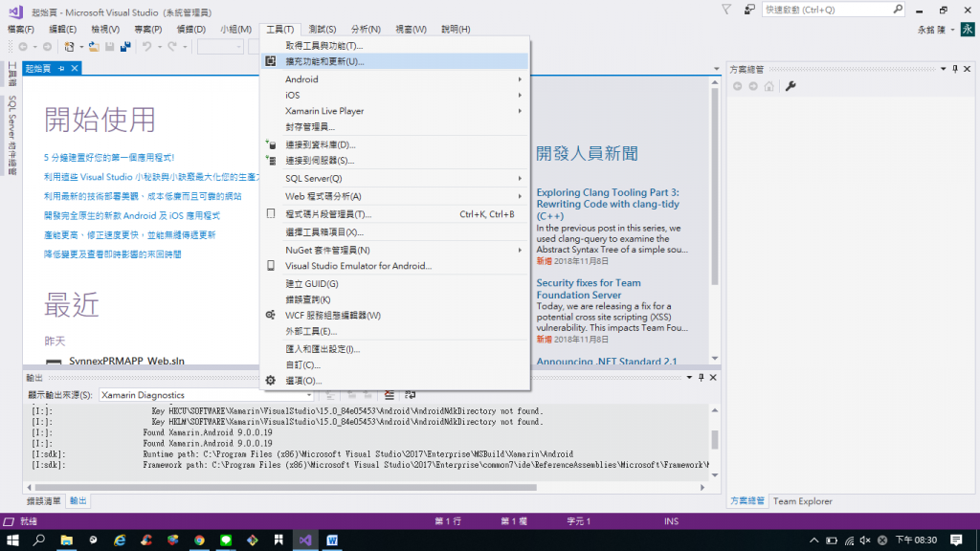Switch to Word from the taskbar
Image resolution: width=980 pixels, height=551 pixels.
point(332,540)
